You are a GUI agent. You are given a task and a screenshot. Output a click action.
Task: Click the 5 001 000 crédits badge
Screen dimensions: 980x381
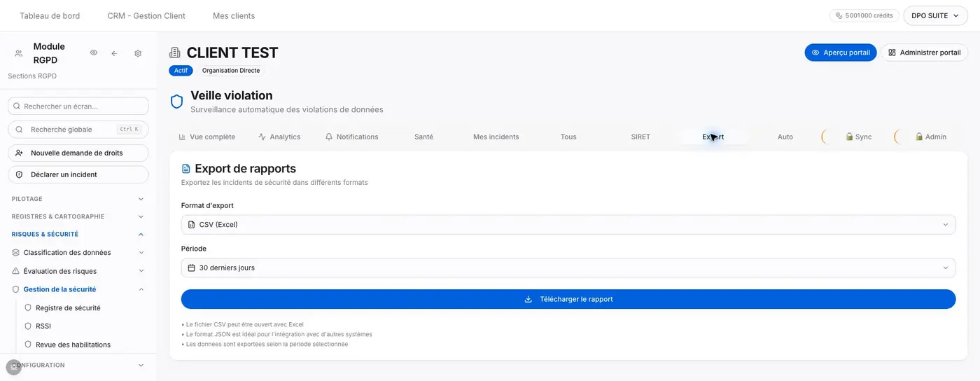coord(864,15)
